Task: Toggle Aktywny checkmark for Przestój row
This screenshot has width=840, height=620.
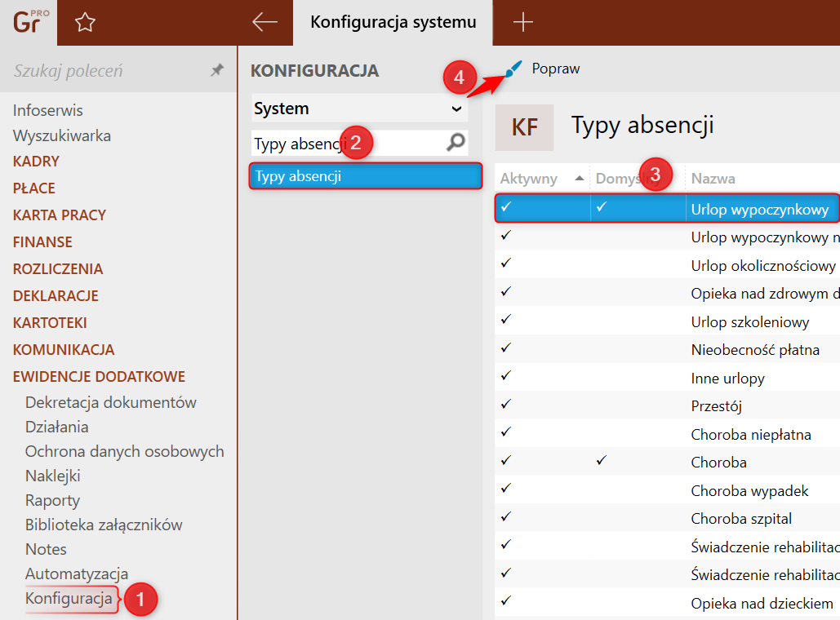Action: pos(506,404)
